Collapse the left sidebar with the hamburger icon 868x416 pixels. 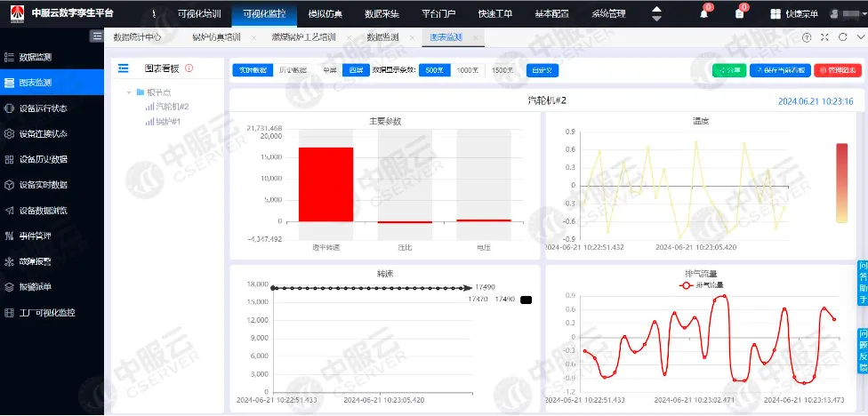click(97, 36)
